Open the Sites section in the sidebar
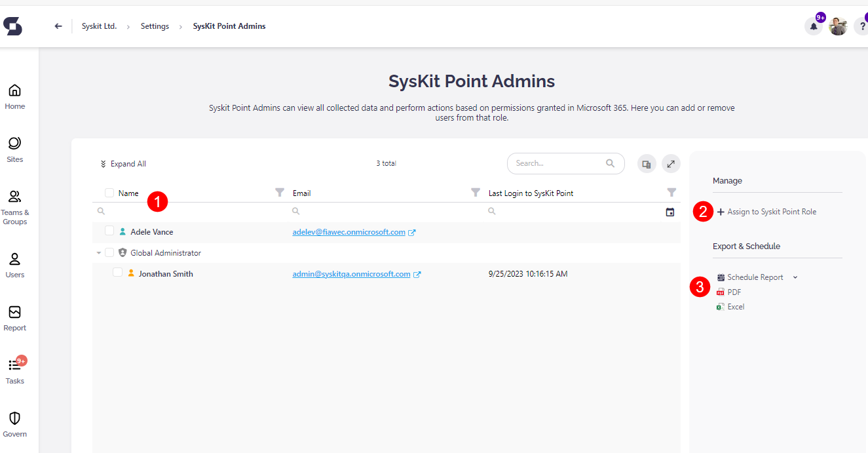Image resolution: width=868 pixels, height=453 pixels. (14, 149)
